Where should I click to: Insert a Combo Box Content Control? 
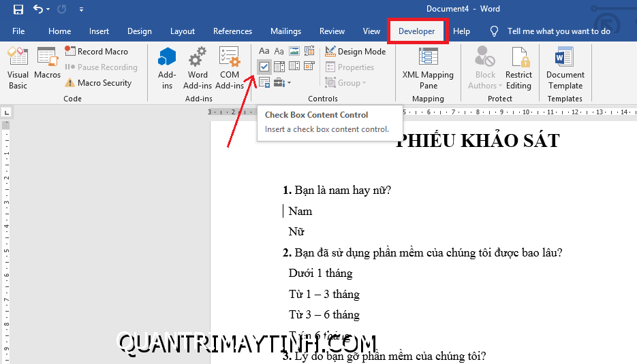pos(279,66)
